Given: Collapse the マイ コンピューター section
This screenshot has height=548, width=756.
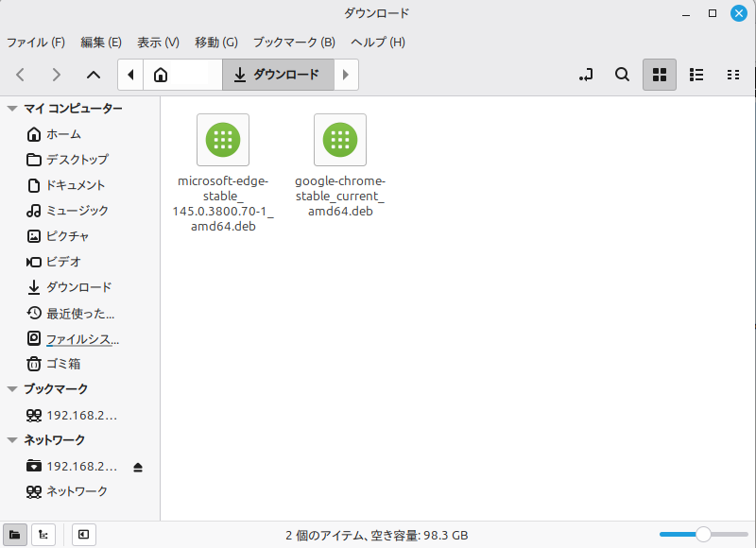Looking at the screenshot, I should coord(12,109).
